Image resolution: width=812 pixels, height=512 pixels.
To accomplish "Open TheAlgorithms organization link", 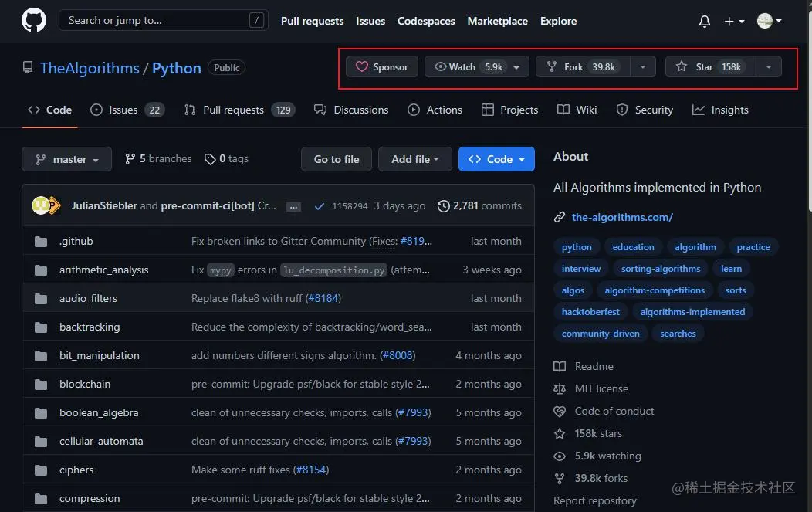I will click(90, 68).
